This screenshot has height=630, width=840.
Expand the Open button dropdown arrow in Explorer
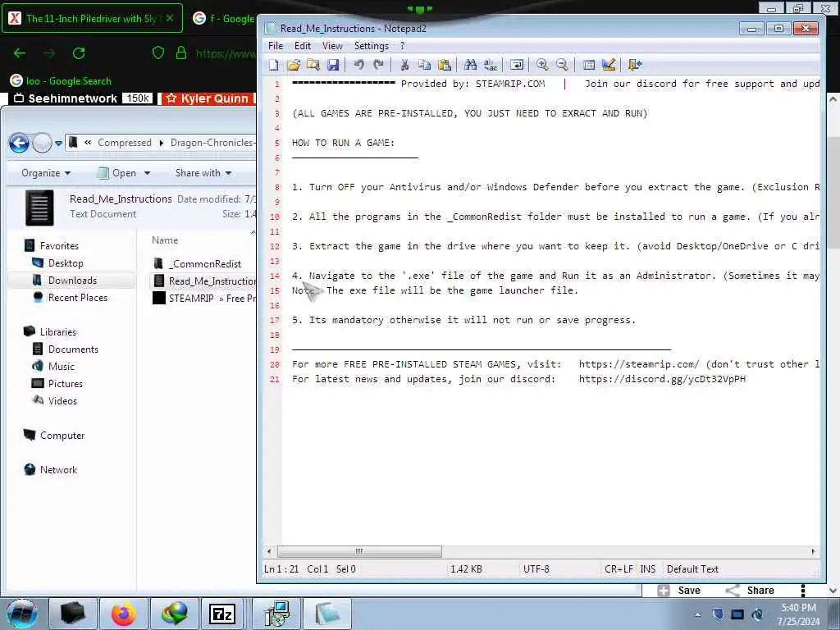(x=148, y=173)
